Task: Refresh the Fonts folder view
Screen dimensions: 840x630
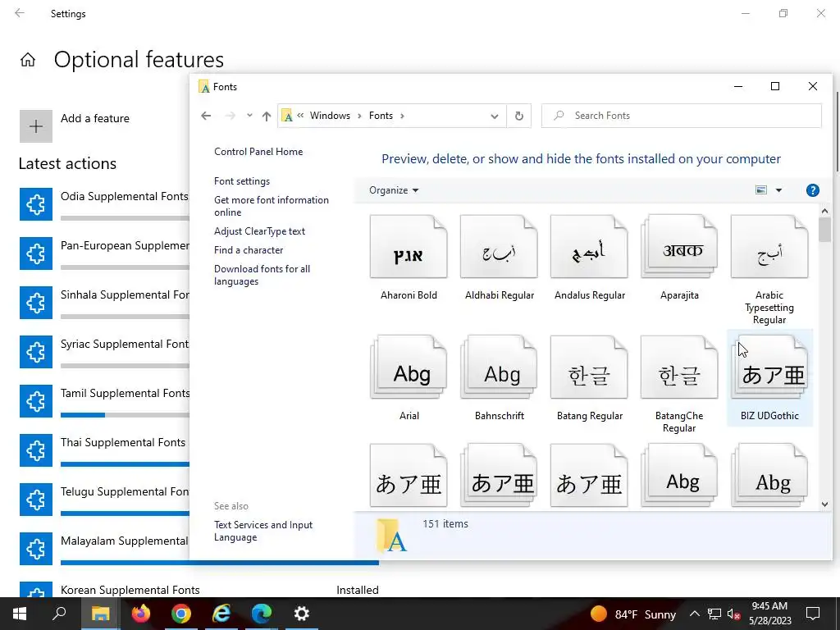Action: pos(518,116)
